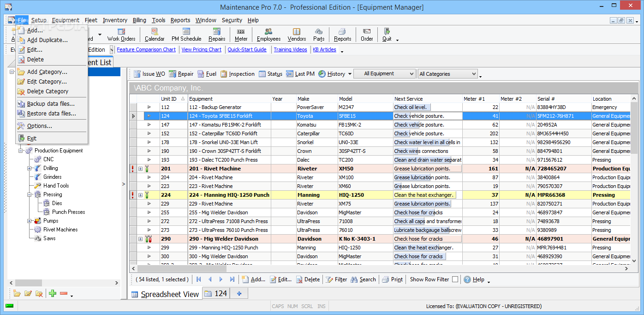The height and width of the screenshot is (315, 644).
Task: Open Employees from the toolbar
Action: pyautogui.click(x=269, y=35)
